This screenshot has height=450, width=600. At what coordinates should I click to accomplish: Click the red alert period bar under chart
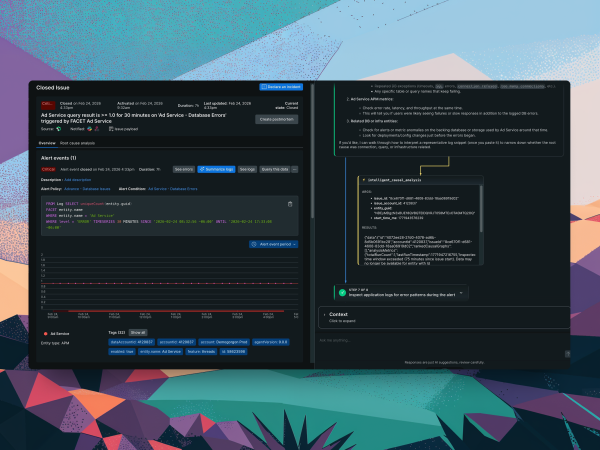point(168,311)
